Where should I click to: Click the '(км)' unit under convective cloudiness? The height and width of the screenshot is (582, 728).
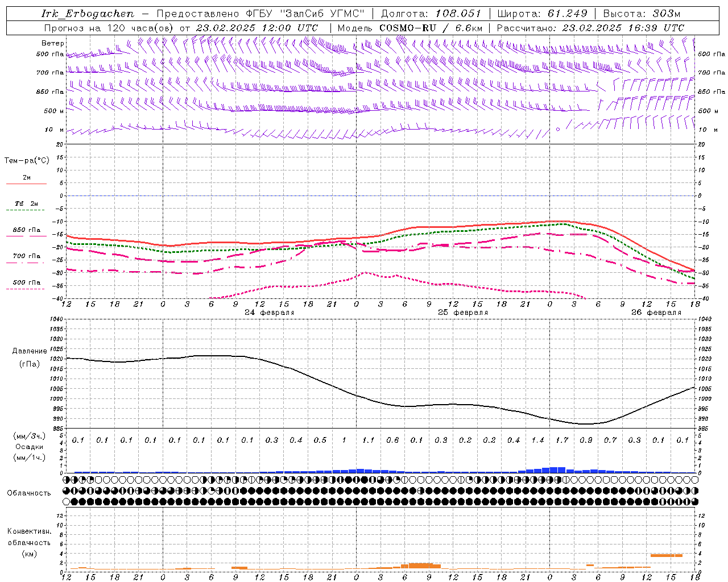[30, 554]
